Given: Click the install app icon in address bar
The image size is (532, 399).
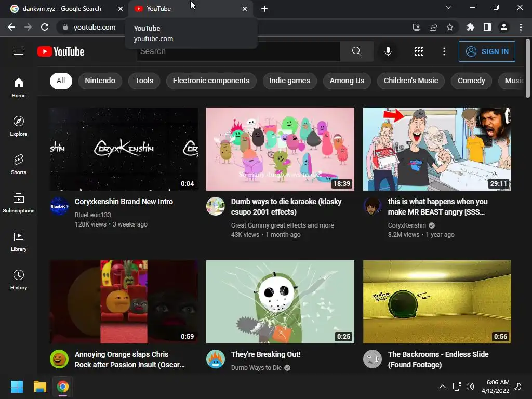Looking at the screenshot, I should click(x=416, y=27).
